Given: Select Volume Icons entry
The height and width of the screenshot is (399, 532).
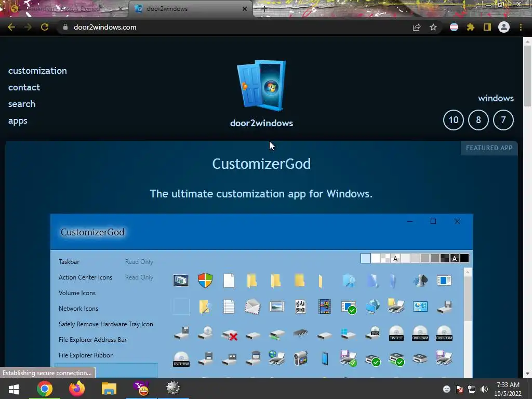Looking at the screenshot, I should tap(77, 293).
